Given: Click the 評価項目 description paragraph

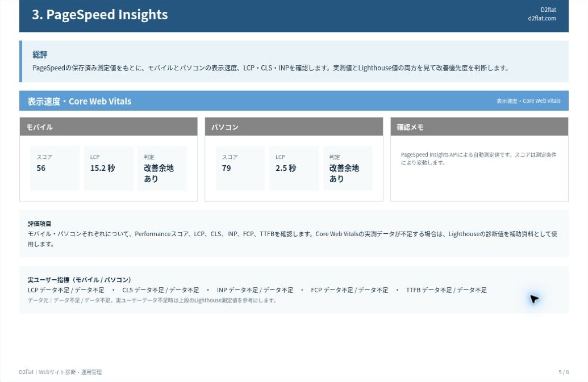Looking at the screenshot, I should pos(293,239).
